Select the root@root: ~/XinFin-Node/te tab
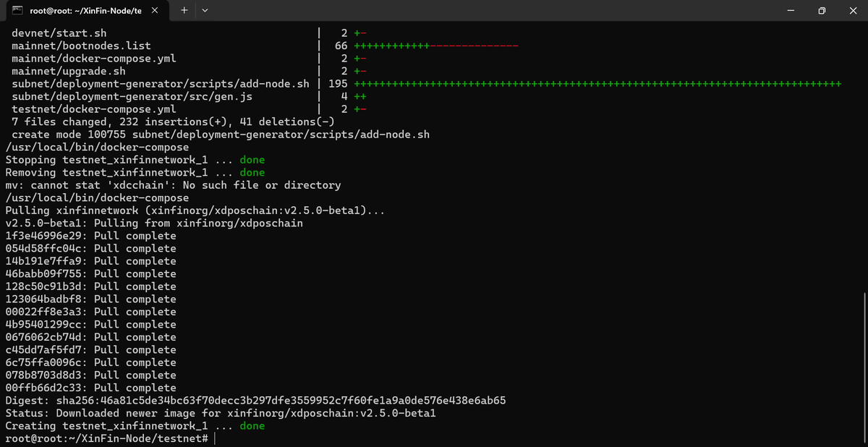This screenshot has width=868, height=447. [87, 10]
